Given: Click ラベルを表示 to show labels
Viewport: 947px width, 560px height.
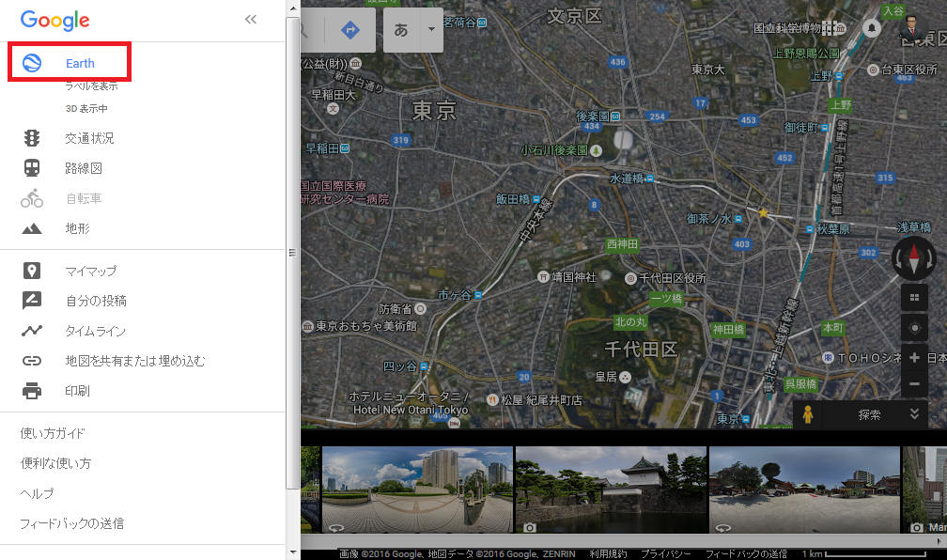Looking at the screenshot, I should pos(92,86).
